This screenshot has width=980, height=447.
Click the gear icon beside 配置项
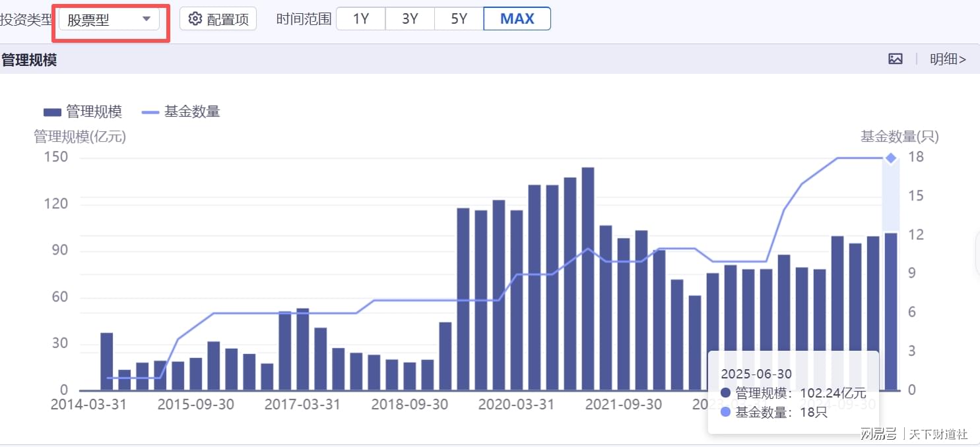pyautogui.click(x=195, y=19)
